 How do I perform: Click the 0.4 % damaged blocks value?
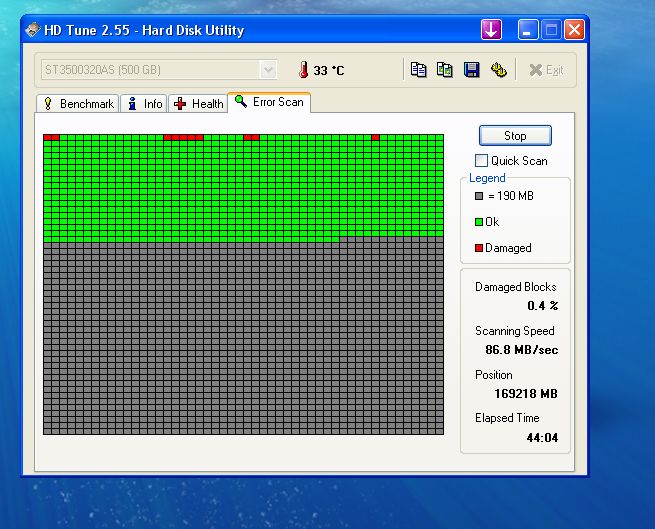click(543, 306)
